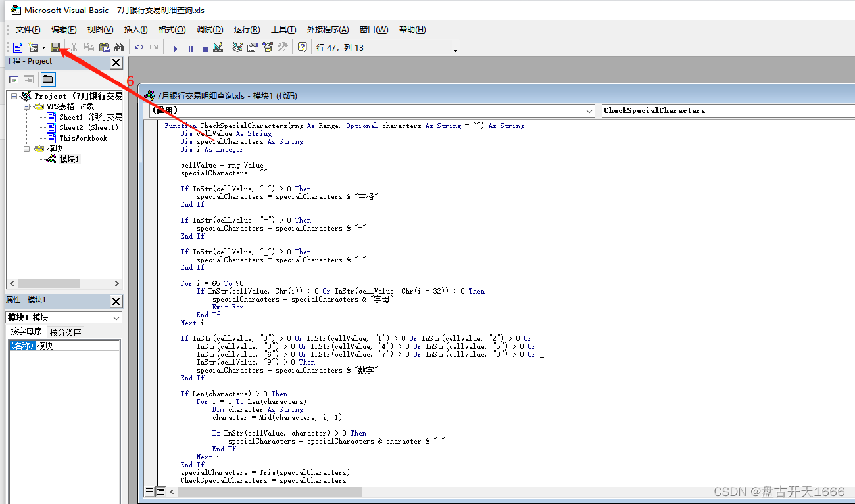The width and height of the screenshot is (855, 504).
Task: Toggle Design Mode icon
Action: [218, 47]
